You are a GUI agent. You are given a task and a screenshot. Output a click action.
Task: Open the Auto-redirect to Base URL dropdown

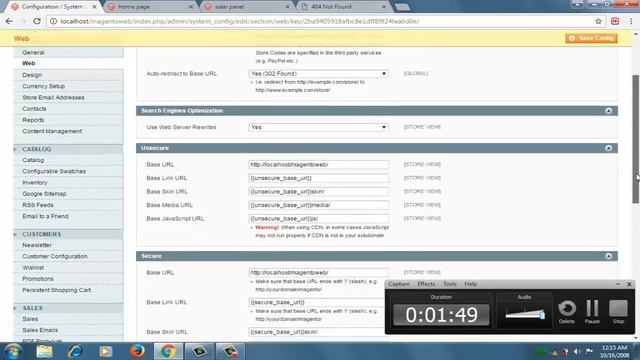318,73
